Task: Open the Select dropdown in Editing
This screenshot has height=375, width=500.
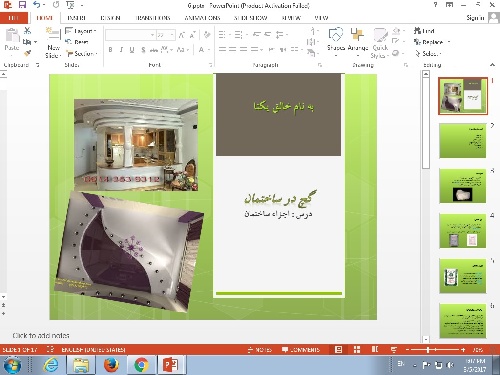Action: [428, 53]
